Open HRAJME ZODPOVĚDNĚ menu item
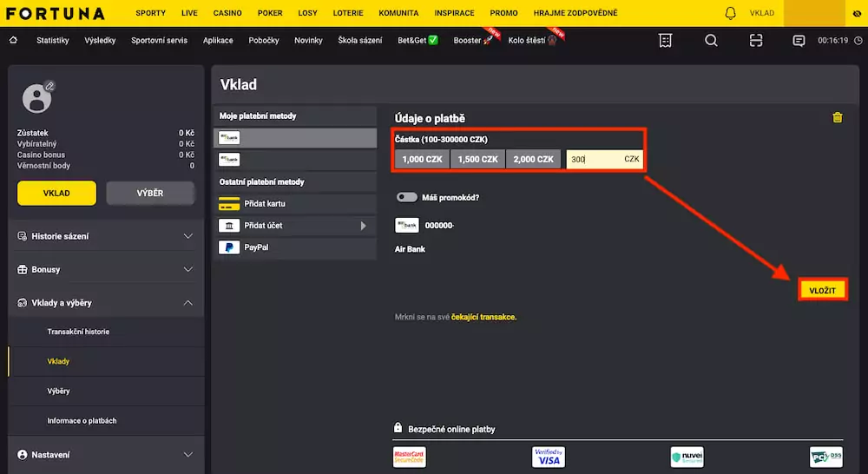868x474 pixels. (x=575, y=13)
